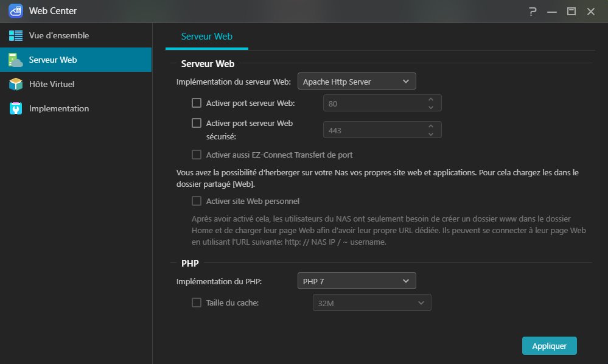This screenshot has width=608, height=364.
Task: Enable the Activer port serveur Web checkbox
Action: click(197, 103)
